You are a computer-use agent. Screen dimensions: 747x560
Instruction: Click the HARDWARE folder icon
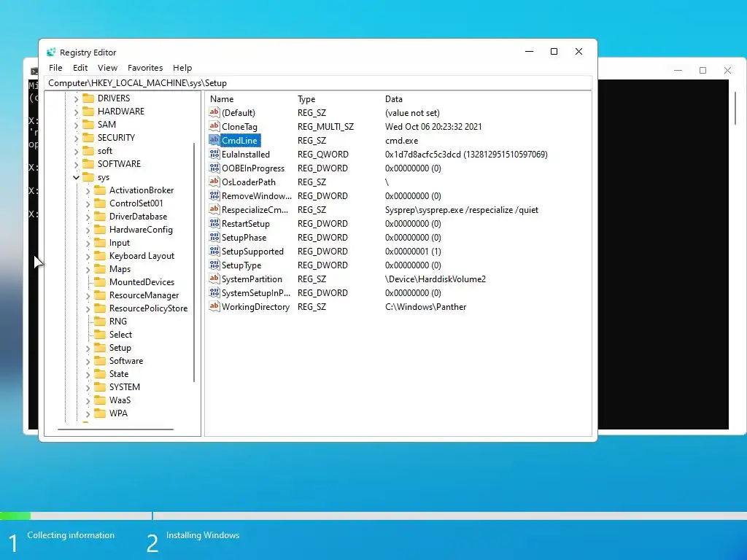(88, 111)
